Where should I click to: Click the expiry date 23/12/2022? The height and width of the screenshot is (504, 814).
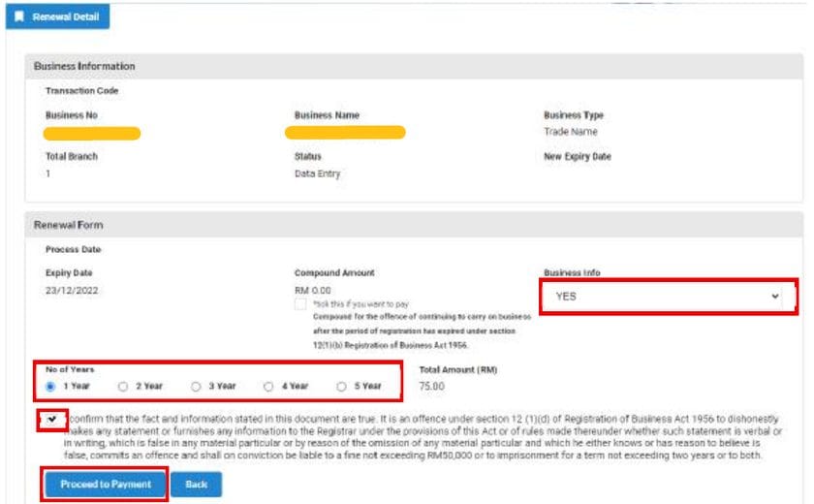tap(72, 290)
